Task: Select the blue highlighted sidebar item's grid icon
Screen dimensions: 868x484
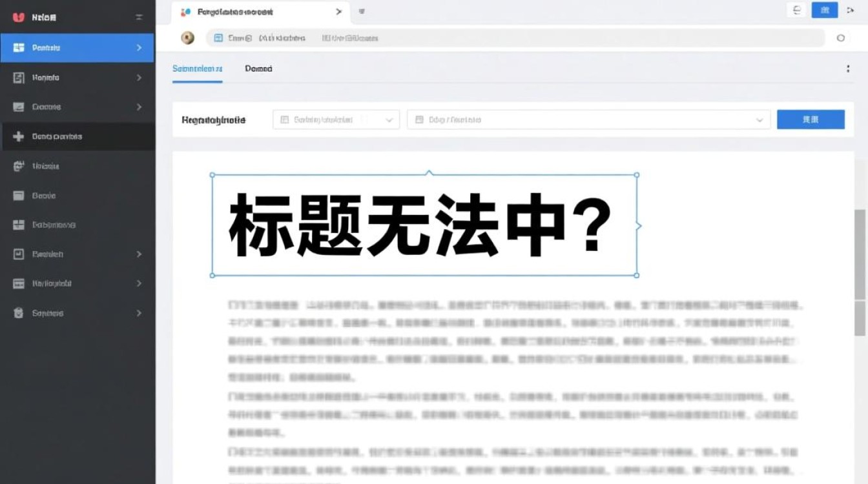Action: [x=19, y=48]
